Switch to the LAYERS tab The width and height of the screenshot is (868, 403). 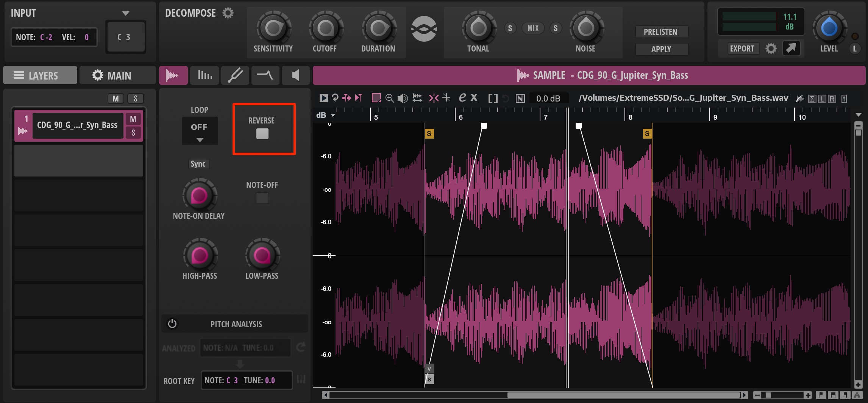(x=40, y=75)
